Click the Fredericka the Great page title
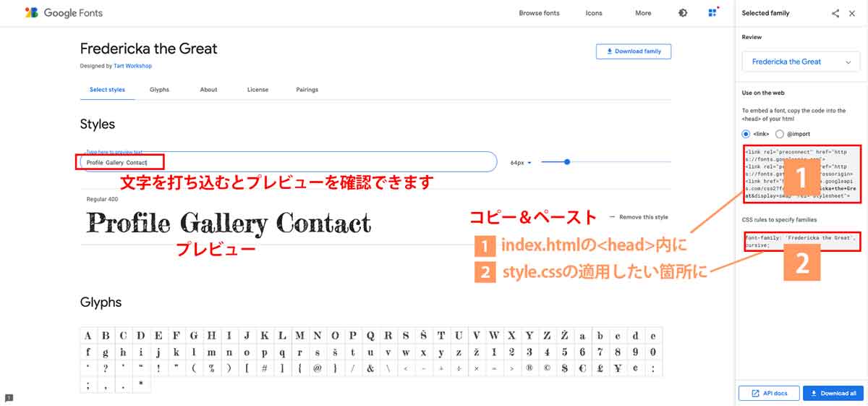Screen dimensions: 868x406 click(x=149, y=49)
